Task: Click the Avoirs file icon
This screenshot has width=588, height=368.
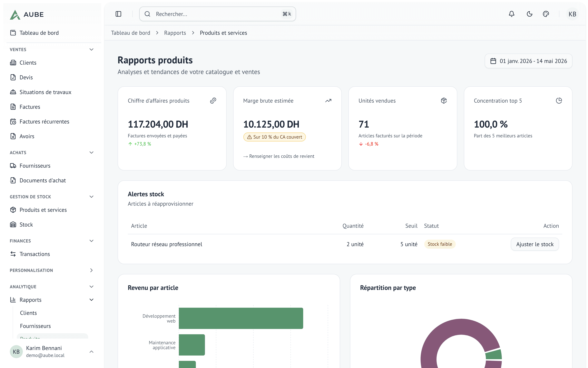Action: tap(13, 136)
